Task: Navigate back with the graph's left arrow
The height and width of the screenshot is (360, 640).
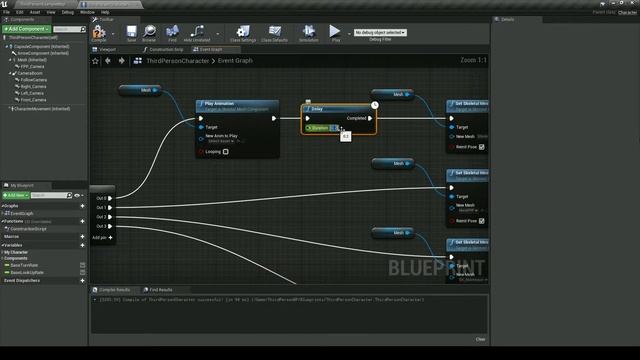Action: pos(108,60)
